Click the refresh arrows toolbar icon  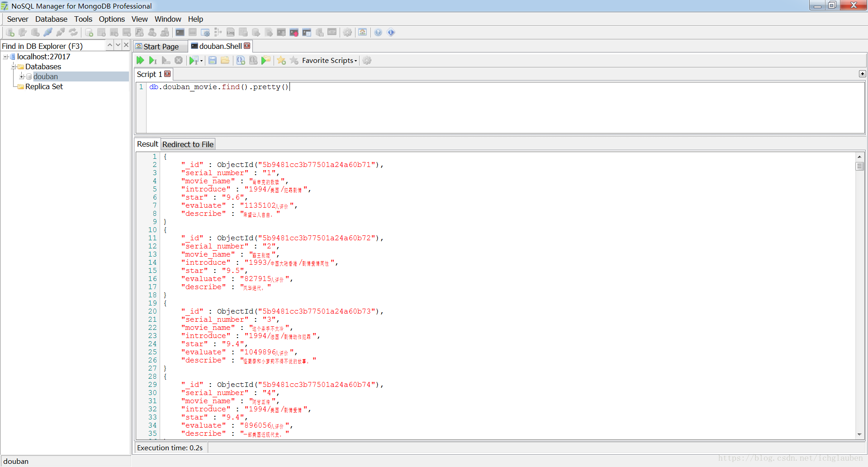tap(73, 32)
